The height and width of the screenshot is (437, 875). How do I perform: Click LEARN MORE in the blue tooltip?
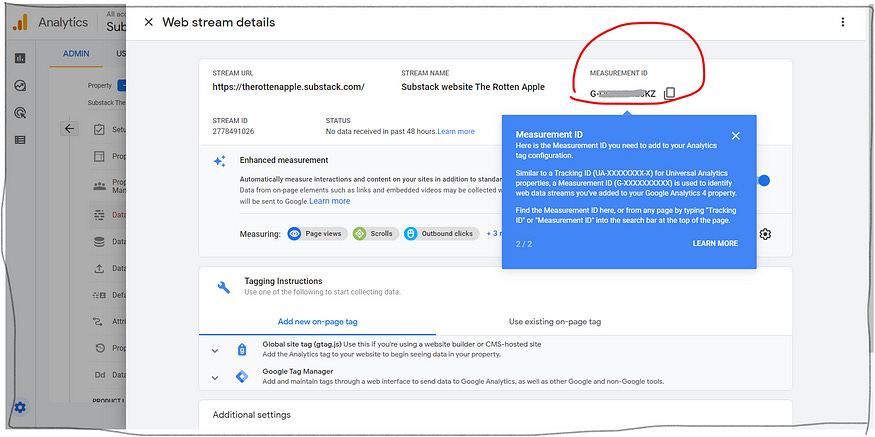click(x=715, y=243)
